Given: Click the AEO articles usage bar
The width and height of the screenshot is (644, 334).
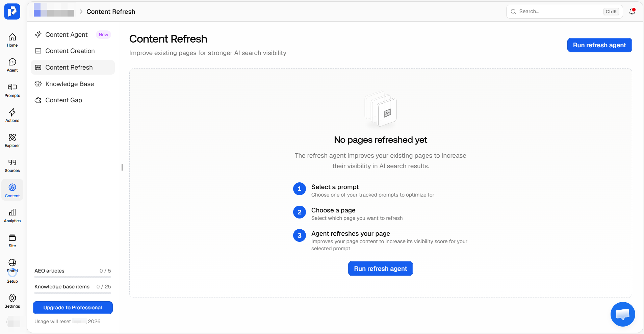Looking at the screenshot, I should (73, 277).
